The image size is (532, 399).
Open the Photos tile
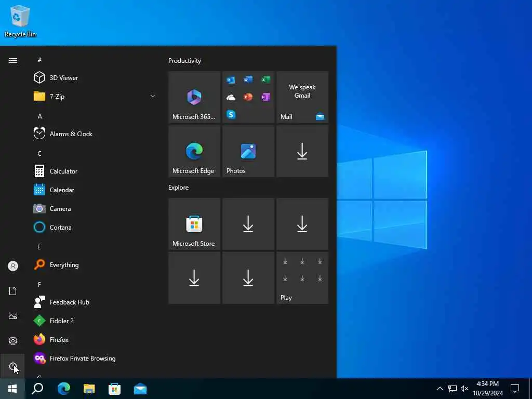[248, 151]
